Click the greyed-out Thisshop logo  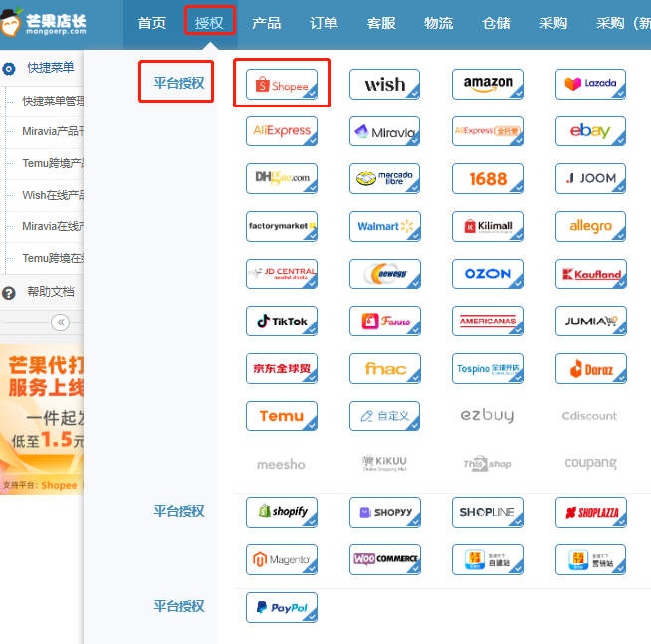487,464
